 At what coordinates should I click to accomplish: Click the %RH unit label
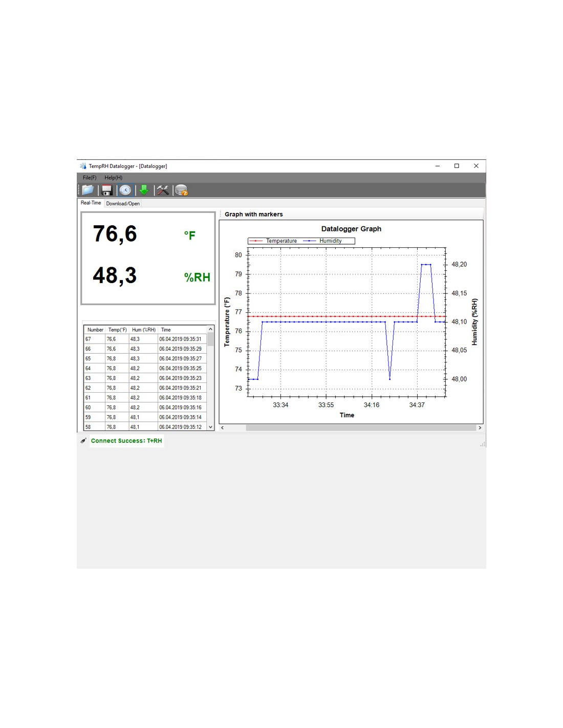point(197,277)
